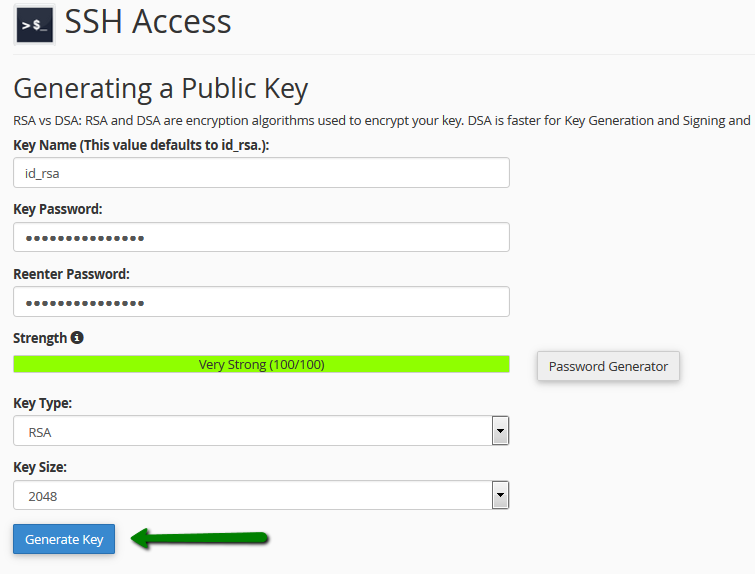Focus the Key Name field showing id_rsa

[261, 172]
